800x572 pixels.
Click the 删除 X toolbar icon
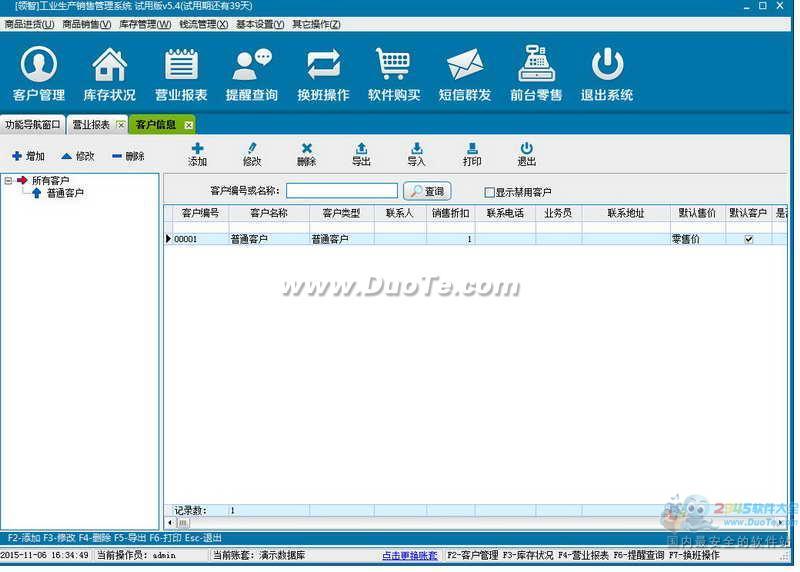307,155
